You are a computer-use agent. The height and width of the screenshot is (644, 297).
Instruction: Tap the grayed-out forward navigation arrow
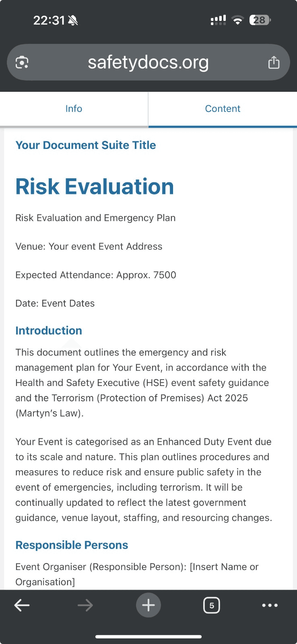85,605
